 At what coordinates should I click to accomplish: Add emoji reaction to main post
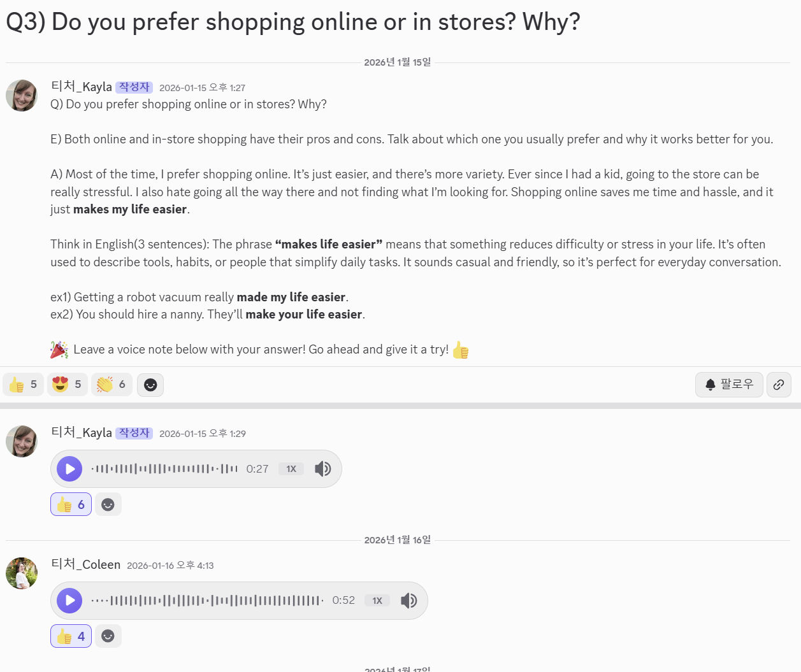click(x=150, y=385)
